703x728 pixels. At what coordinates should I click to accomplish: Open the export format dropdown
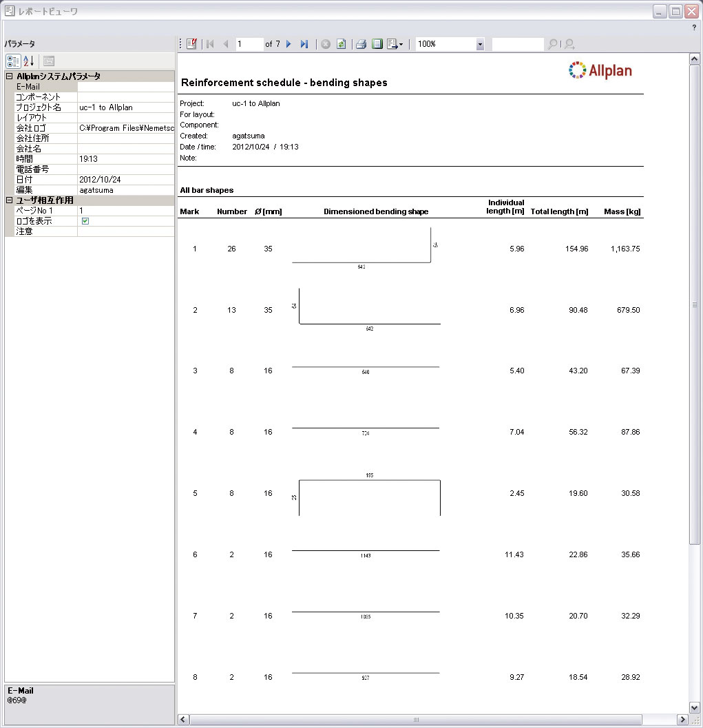[395, 44]
